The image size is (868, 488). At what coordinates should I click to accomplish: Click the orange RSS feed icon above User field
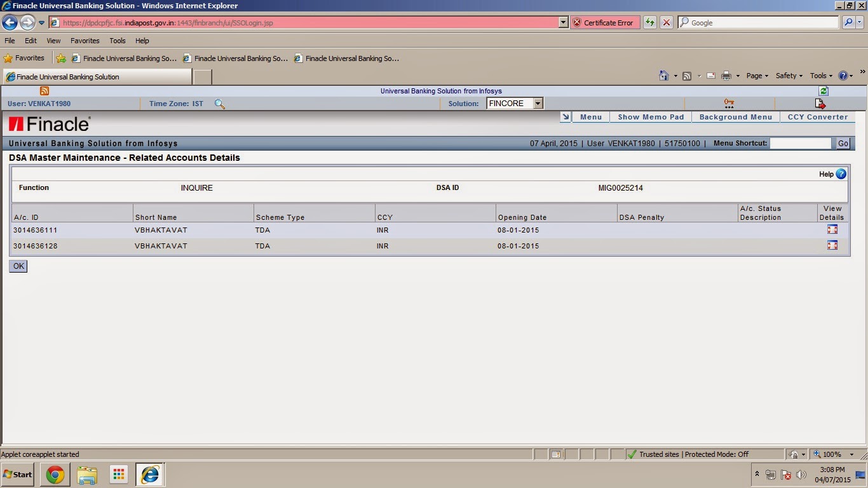[44, 91]
